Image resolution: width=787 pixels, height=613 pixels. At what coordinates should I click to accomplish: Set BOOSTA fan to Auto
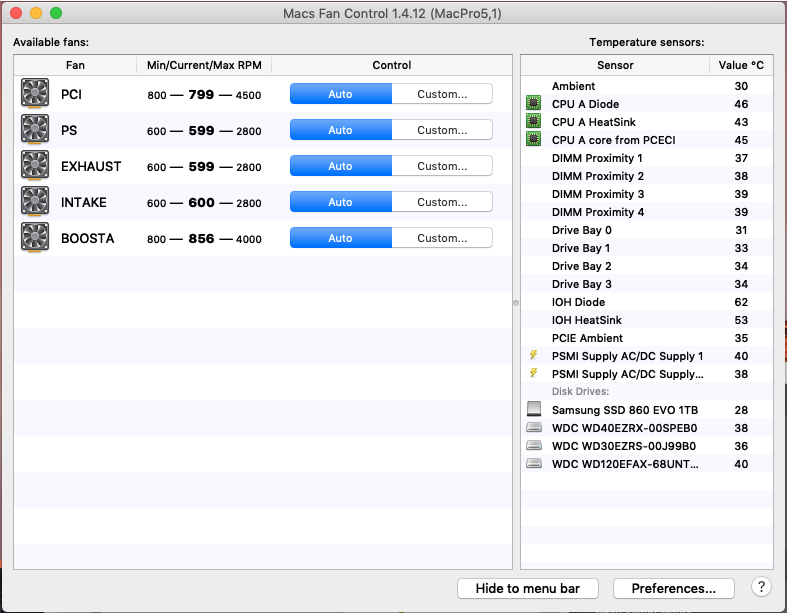click(x=341, y=238)
